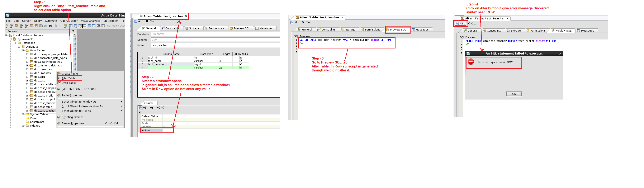
Task: Click the bar chart toolbar icon
Action: point(103,26)
